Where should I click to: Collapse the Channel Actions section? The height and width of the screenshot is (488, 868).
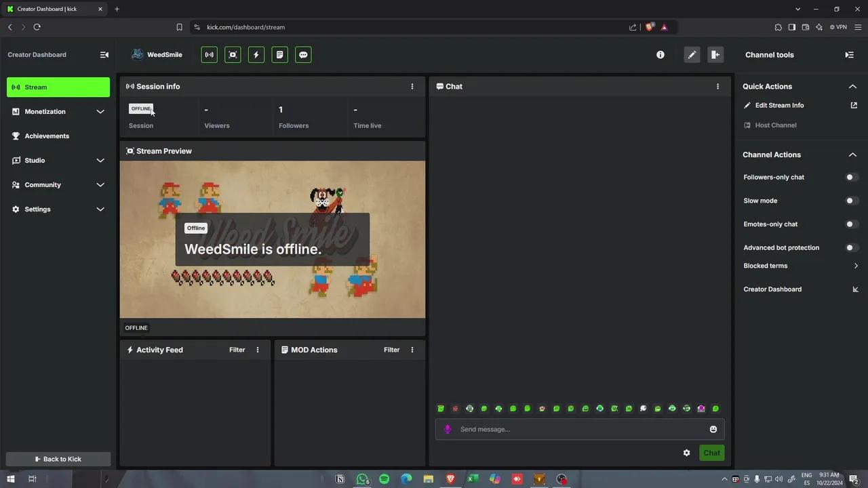click(852, 155)
